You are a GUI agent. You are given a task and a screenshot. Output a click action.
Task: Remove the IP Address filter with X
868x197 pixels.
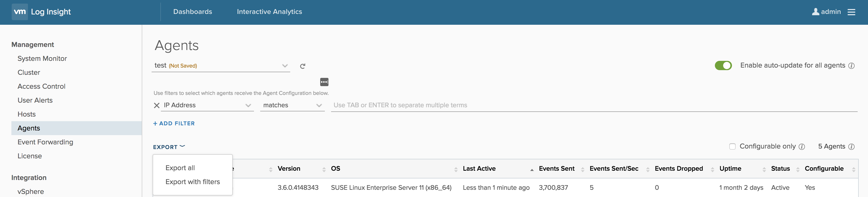click(157, 105)
